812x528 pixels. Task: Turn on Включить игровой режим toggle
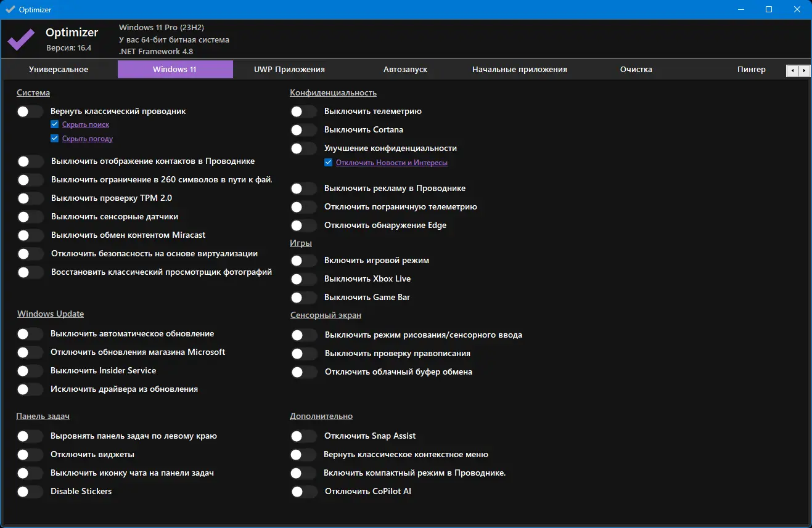pyautogui.click(x=303, y=261)
